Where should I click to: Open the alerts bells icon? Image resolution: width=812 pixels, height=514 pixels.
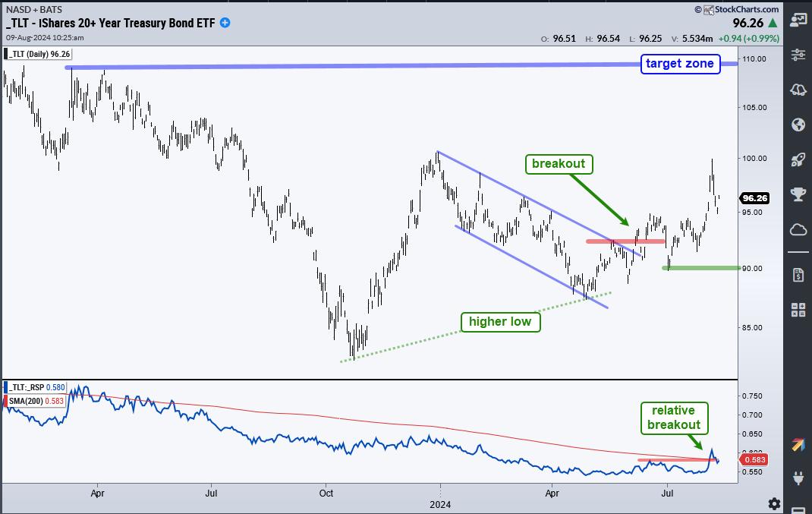tap(798, 90)
